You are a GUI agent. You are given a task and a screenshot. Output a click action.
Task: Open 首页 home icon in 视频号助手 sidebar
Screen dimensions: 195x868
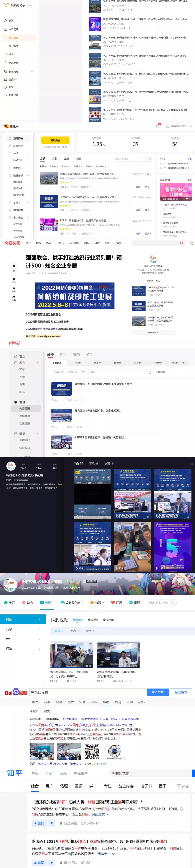[x=5, y=21]
